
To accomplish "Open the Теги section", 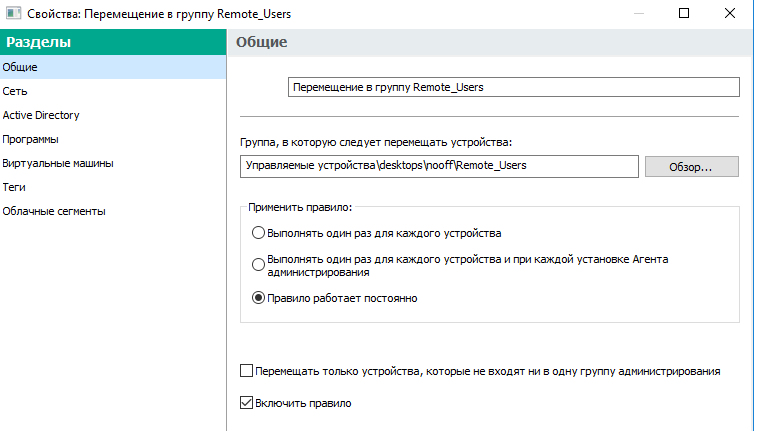I will 14,187.
